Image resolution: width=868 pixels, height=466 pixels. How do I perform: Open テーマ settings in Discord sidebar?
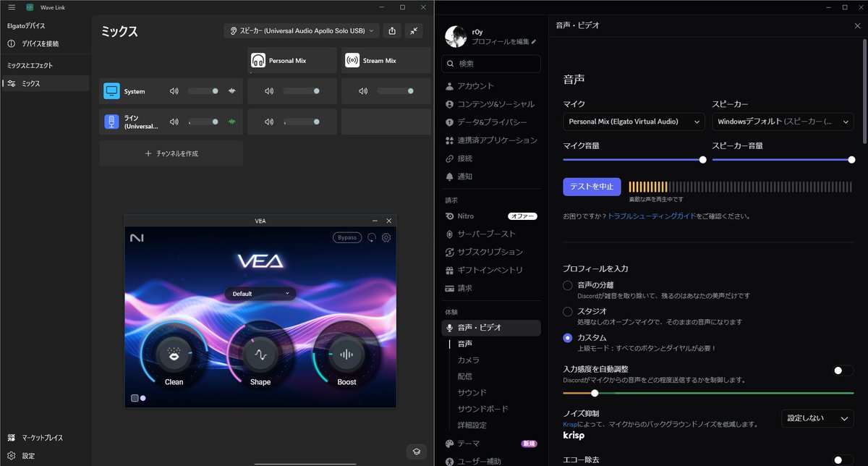(491, 444)
